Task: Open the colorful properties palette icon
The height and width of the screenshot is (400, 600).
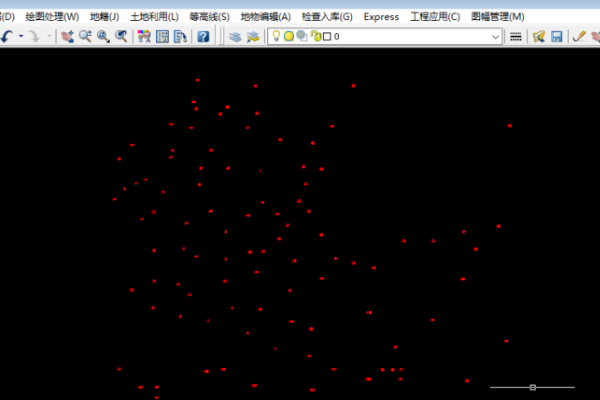Action: [x=144, y=36]
